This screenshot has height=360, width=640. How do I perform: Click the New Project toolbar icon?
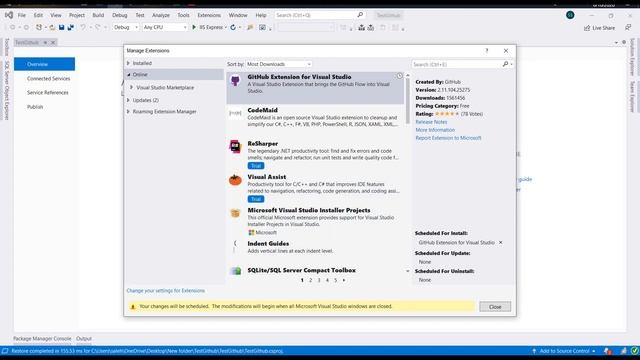click(39, 27)
